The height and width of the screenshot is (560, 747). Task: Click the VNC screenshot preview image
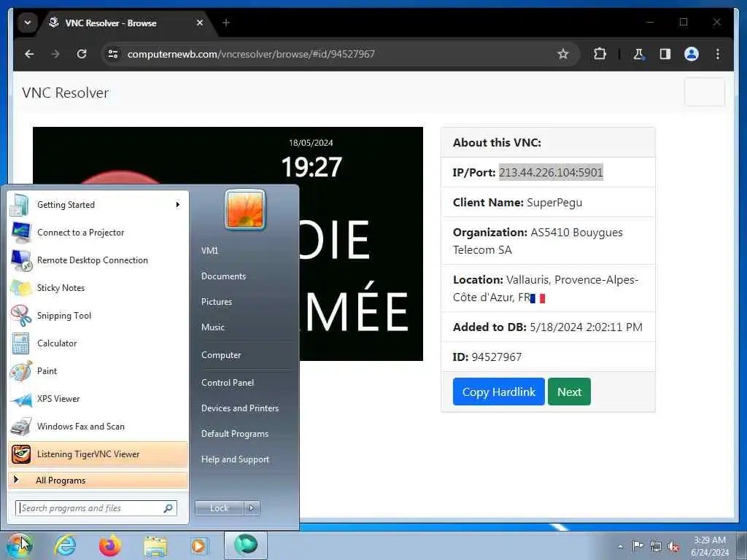pyautogui.click(x=228, y=244)
